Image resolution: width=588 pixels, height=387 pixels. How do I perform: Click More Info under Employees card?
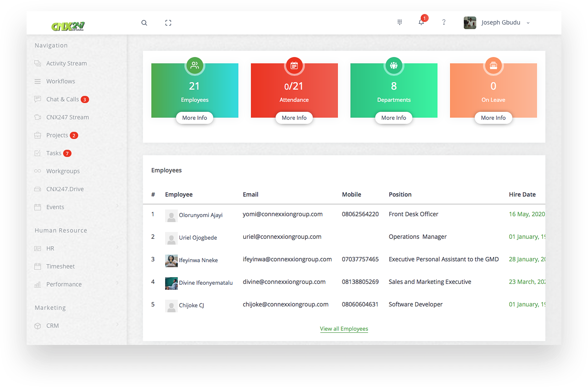(195, 118)
